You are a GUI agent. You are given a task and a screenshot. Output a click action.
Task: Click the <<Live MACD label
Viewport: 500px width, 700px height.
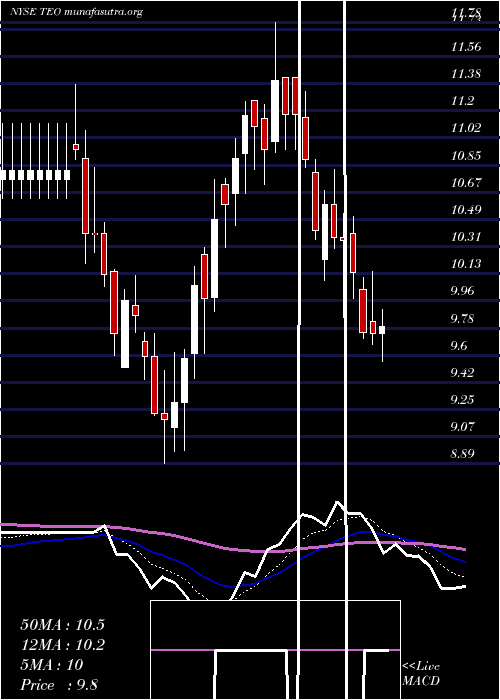click(421, 673)
